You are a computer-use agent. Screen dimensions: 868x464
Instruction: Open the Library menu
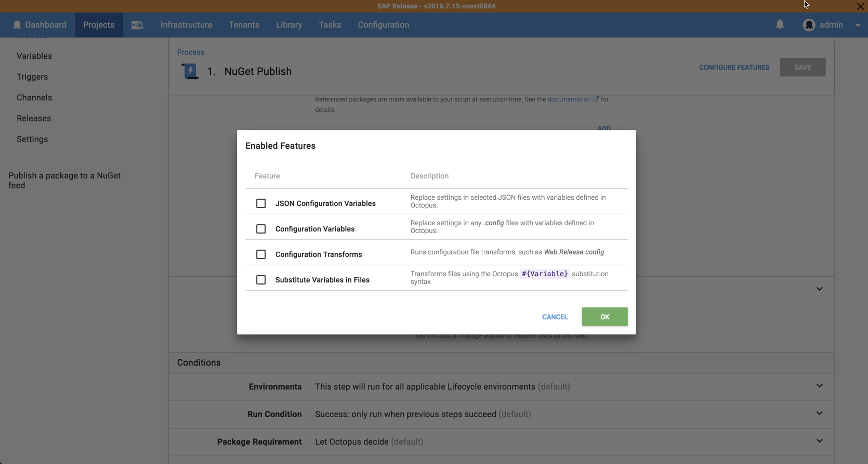(x=289, y=25)
